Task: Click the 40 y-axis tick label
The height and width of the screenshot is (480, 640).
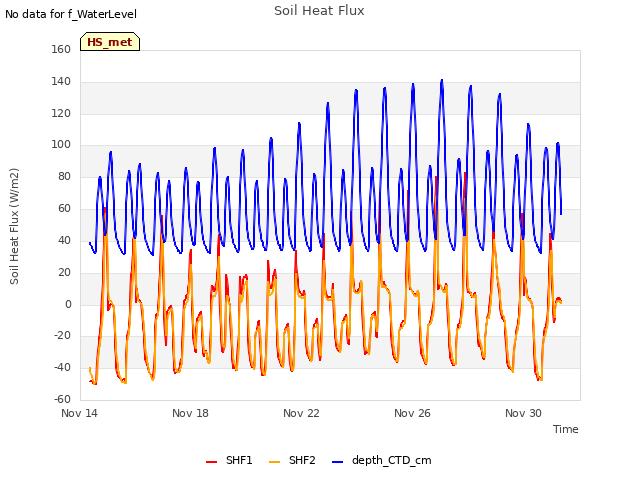Action: [64, 240]
